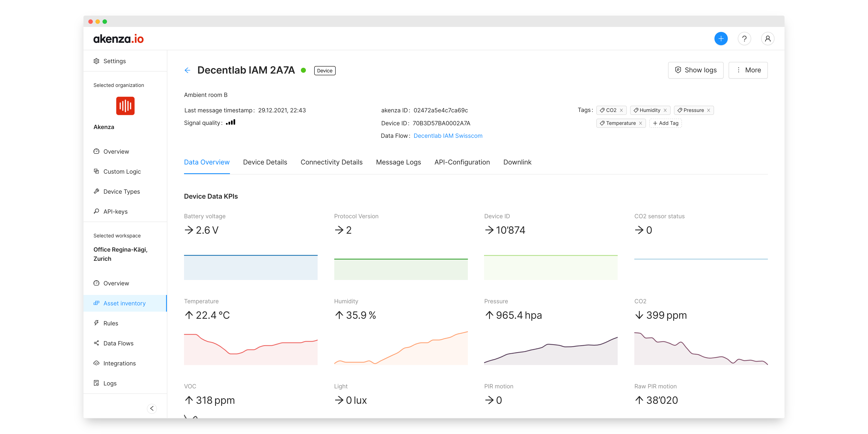Click Show logs button
This screenshot has width=868, height=434.
pyautogui.click(x=695, y=70)
